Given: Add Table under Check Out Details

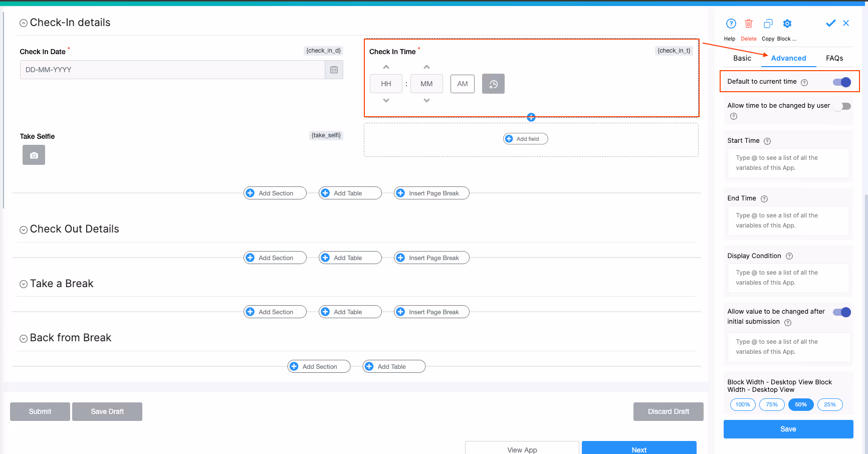Looking at the screenshot, I should point(350,258).
